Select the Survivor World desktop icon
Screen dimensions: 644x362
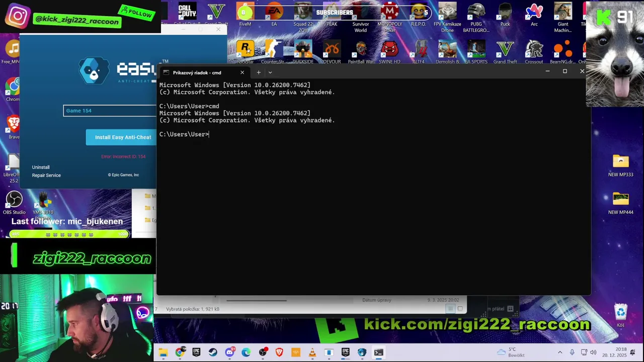click(x=361, y=18)
